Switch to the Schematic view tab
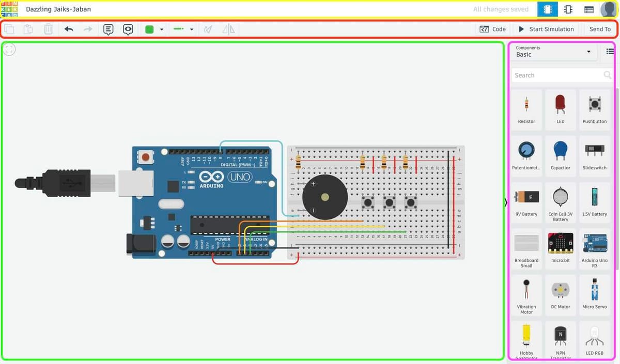The height and width of the screenshot is (364, 620). (567, 9)
